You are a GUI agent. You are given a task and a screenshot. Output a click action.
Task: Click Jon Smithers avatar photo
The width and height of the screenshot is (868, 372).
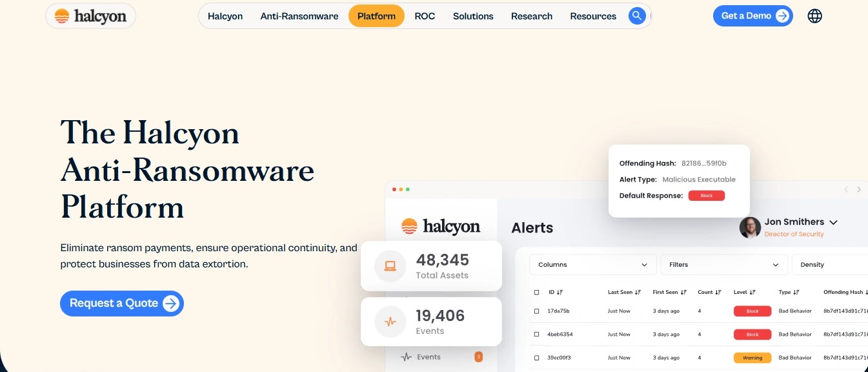point(750,227)
